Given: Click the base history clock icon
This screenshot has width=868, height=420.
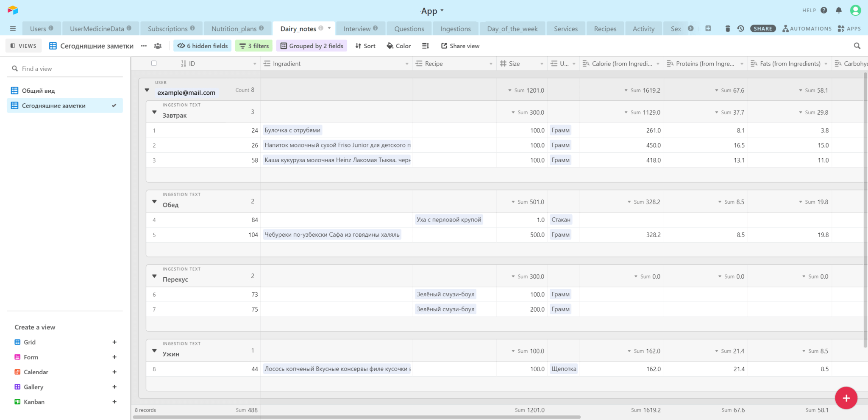Looking at the screenshot, I should pyautogui.click(x=740, y=28).
